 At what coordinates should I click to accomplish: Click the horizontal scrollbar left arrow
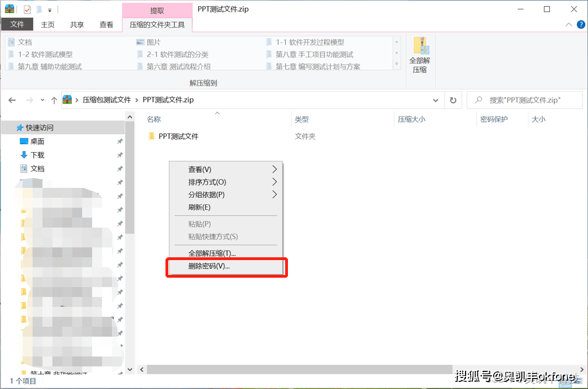coord(142,370)
